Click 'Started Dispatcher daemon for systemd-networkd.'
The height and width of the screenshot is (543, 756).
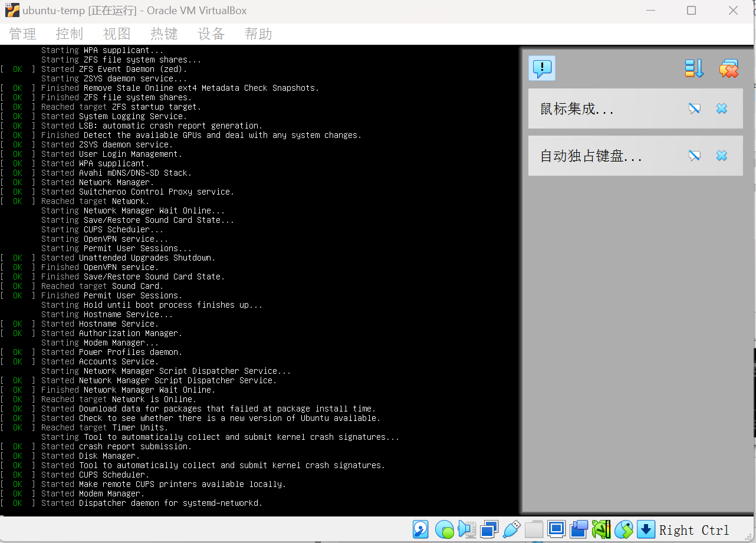click(152, 503)
